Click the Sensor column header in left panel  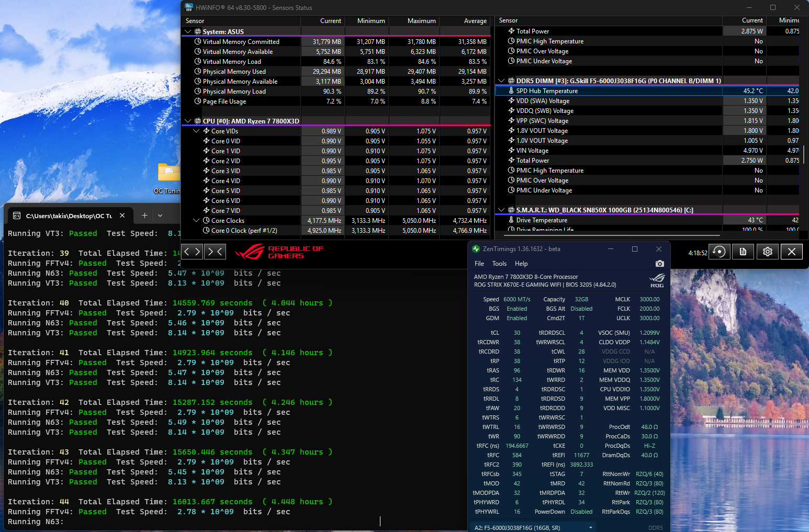point(241,21)
